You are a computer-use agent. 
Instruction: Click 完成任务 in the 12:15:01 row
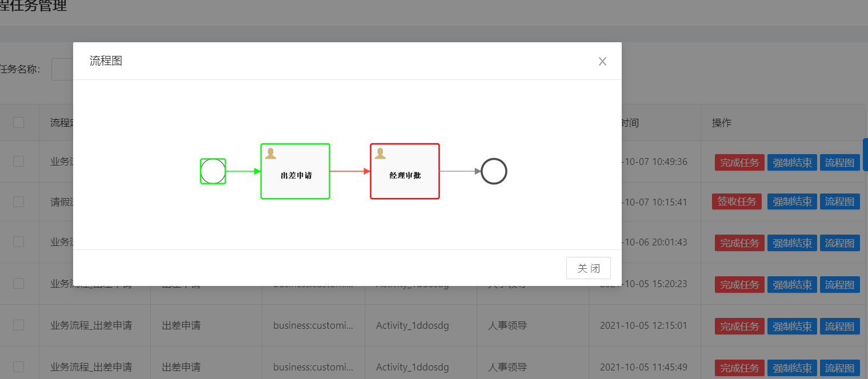click(x=739, y=326)
